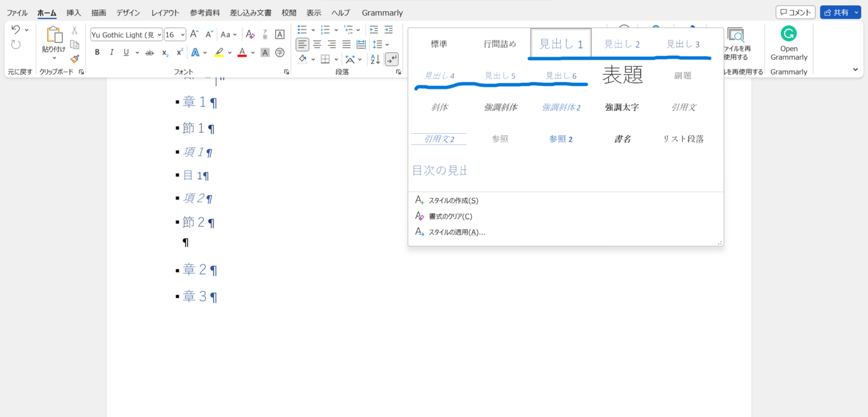The width and height of the screenshot is (868, 417).
Task: Apply red font color
Action: [x=242, y=53]
